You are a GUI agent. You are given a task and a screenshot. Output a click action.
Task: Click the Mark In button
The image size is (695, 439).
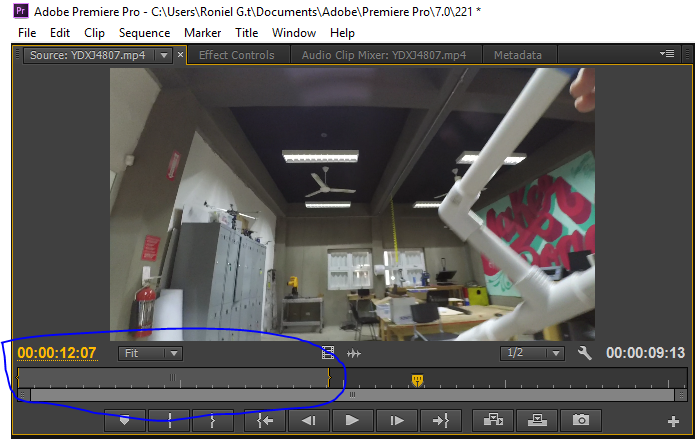[169, 420]
